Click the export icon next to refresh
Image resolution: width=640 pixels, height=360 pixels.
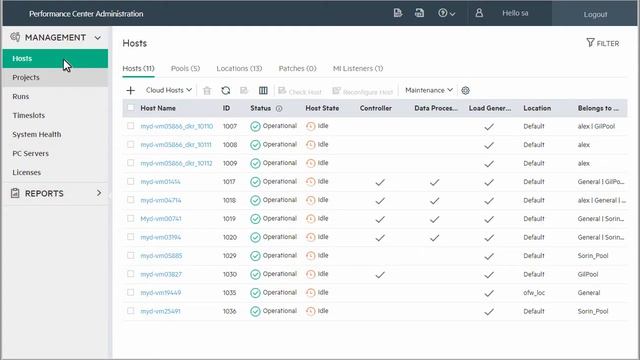[244, 90]
